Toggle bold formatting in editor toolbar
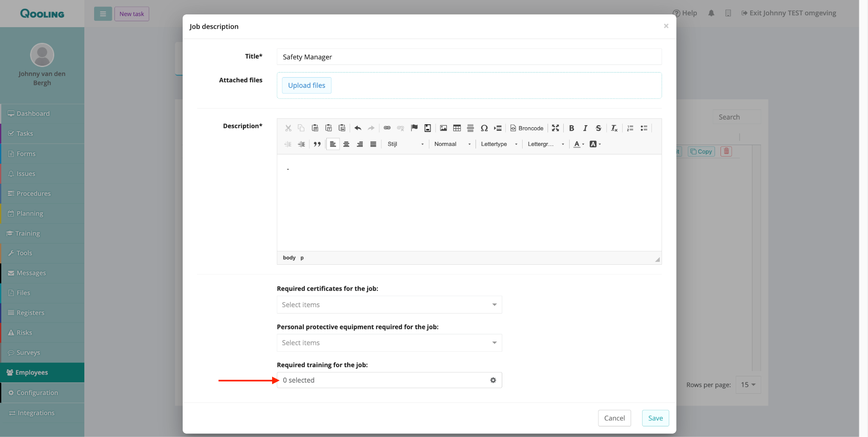Viewport: 868px width, 437px height. pos(571,128)
